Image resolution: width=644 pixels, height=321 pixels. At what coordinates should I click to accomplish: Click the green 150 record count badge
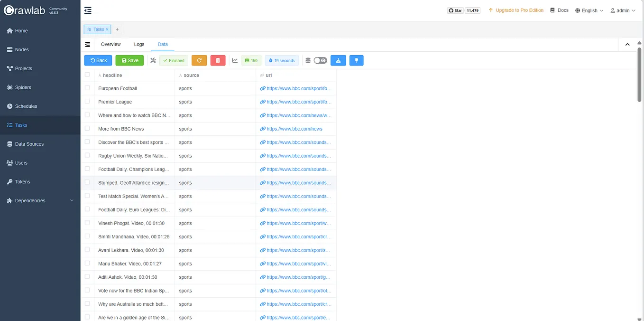251,60
